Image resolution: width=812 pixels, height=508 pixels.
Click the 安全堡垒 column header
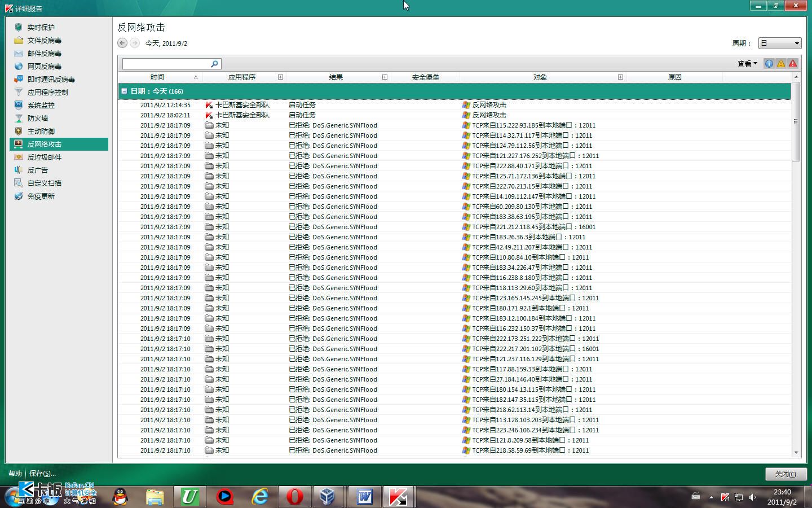[x=426, y=77]
